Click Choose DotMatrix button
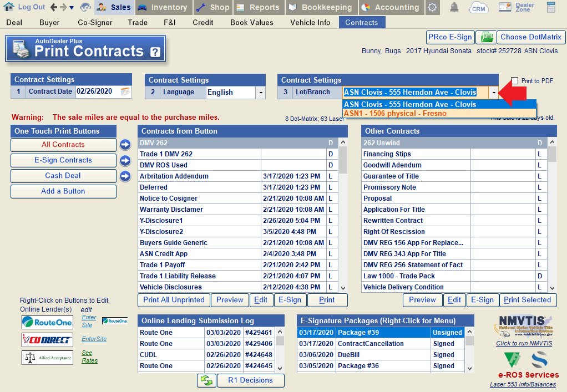 (530, 37)
